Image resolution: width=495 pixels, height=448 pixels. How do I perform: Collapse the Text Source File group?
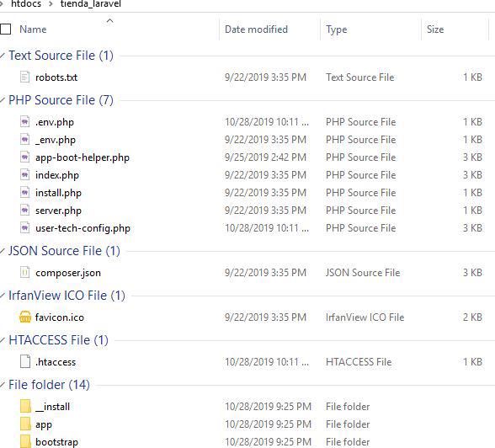(3, 56)
